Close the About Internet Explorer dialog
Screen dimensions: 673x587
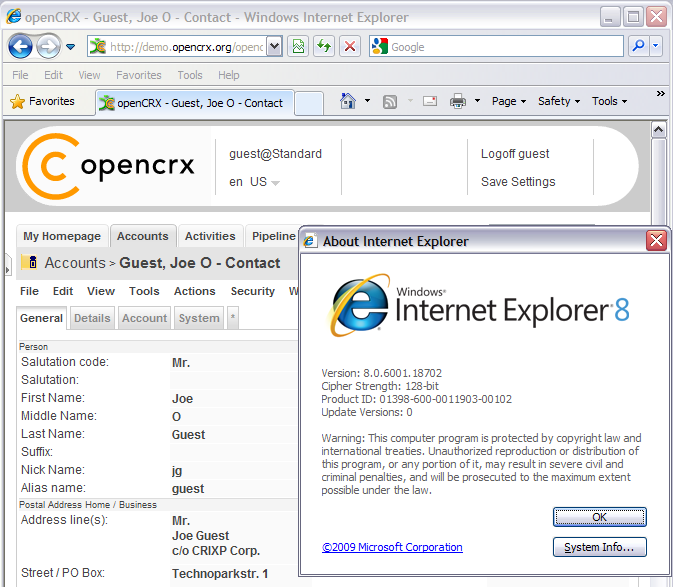656,241
